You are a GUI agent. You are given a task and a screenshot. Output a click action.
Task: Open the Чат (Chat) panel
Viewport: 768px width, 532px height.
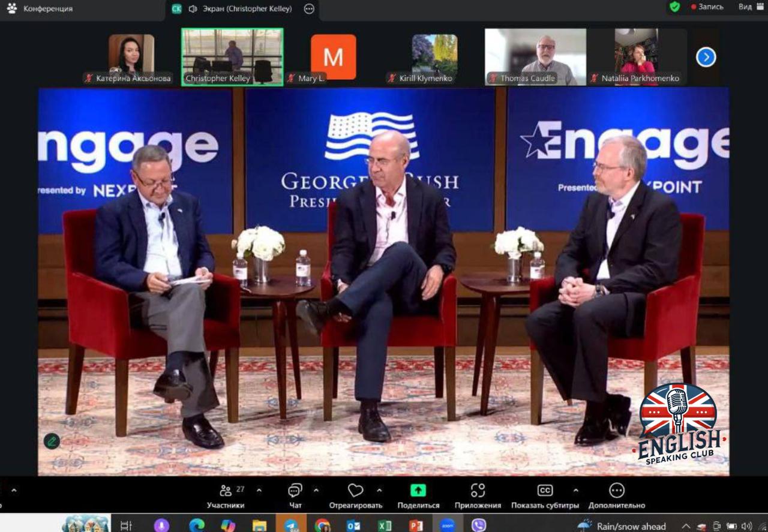coord(295,491)
